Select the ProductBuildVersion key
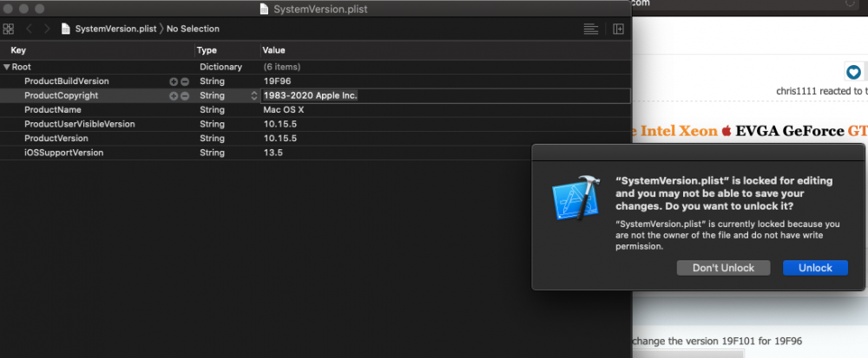This screenshot has height=358, width=868. pos(67,81)
